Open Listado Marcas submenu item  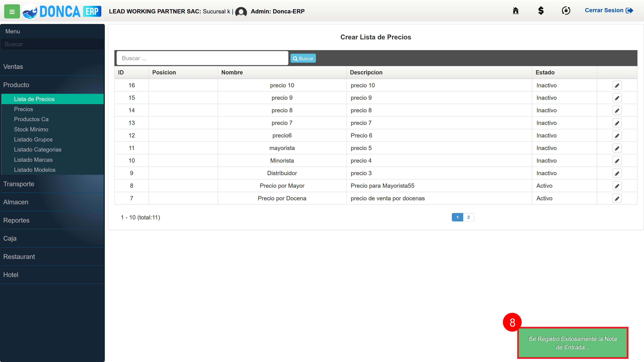tap(52, 160)
